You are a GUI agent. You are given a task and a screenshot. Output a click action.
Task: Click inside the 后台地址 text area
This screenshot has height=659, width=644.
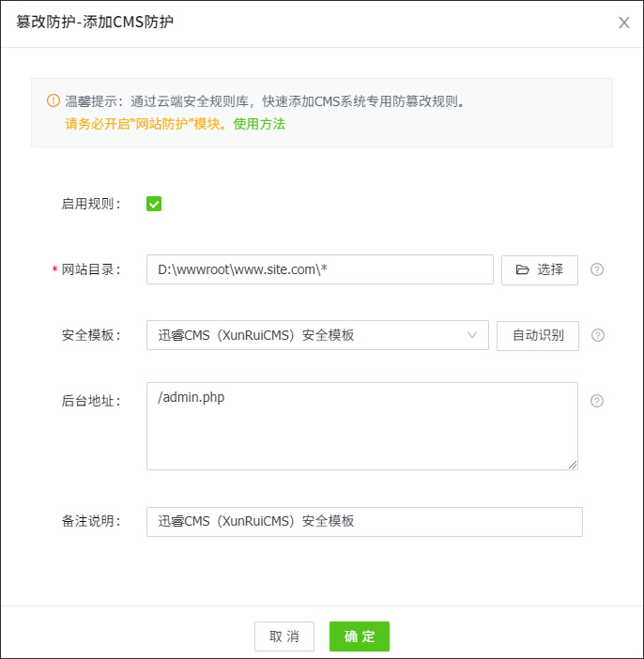(x=361, y=425)
